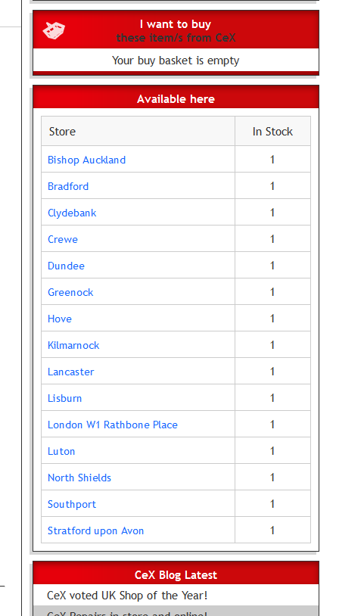Select the Southport store link
The height and width of the screenshot is (616, 364).
[71, 505]
